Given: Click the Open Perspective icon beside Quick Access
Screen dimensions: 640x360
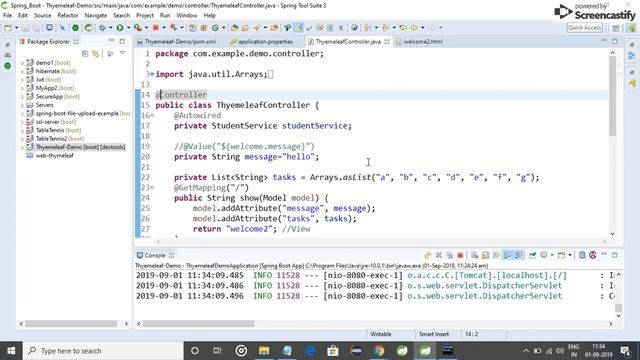Looking at the screenshot, I should [616, 28].
